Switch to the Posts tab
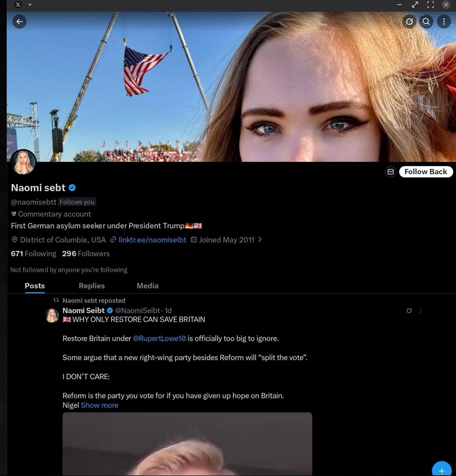456x476 pixels. 35,286
